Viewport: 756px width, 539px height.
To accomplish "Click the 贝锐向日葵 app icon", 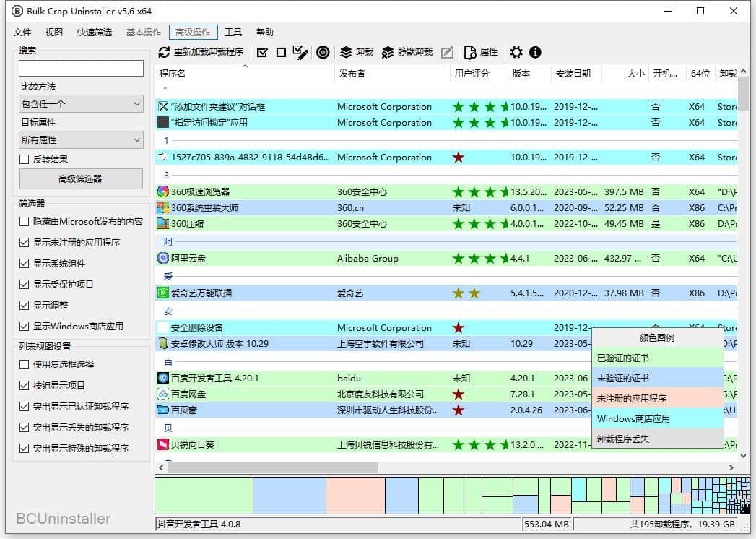I will [x=163, y=444].
